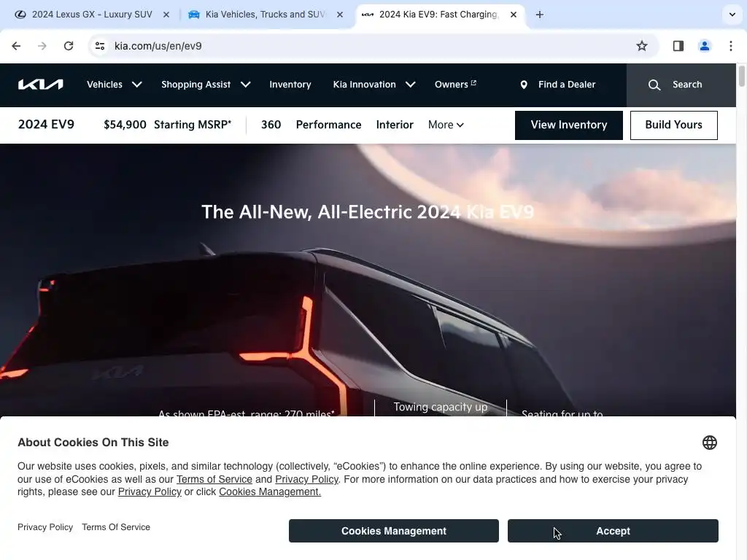
Task: Open the Chrome three-dot menu
Action: click(x=730, y=46)
